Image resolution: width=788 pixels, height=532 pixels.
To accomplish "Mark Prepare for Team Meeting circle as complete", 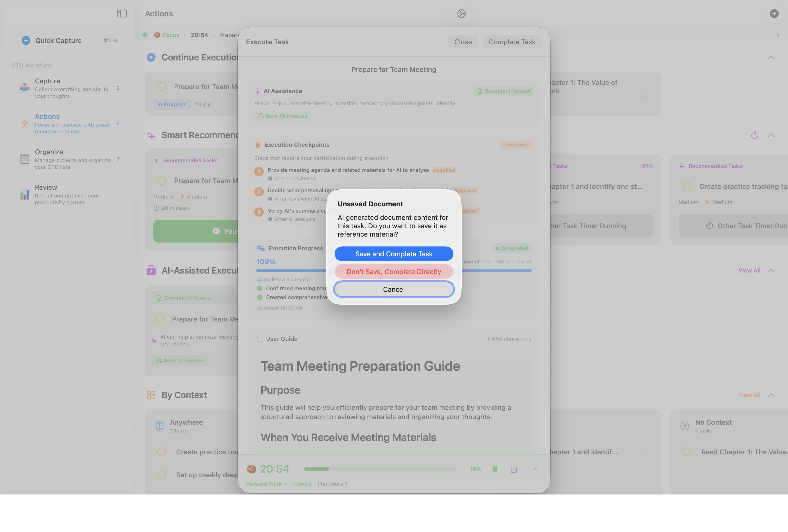I will [162, 86].
